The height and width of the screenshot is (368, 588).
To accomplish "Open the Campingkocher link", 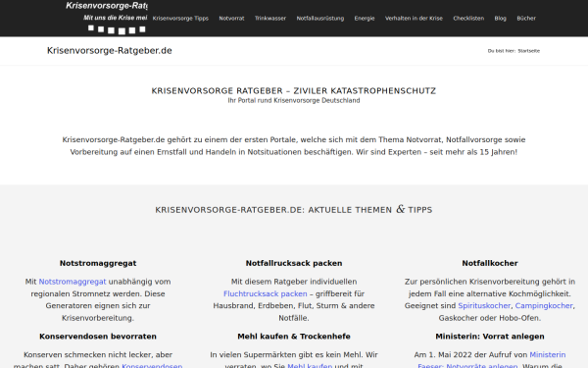I will click(x=544, y=305).
